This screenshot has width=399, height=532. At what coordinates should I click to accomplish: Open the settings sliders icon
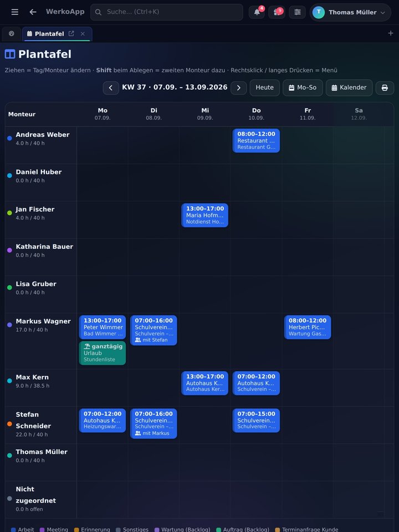pyautogui.click(x=297, y=12)
